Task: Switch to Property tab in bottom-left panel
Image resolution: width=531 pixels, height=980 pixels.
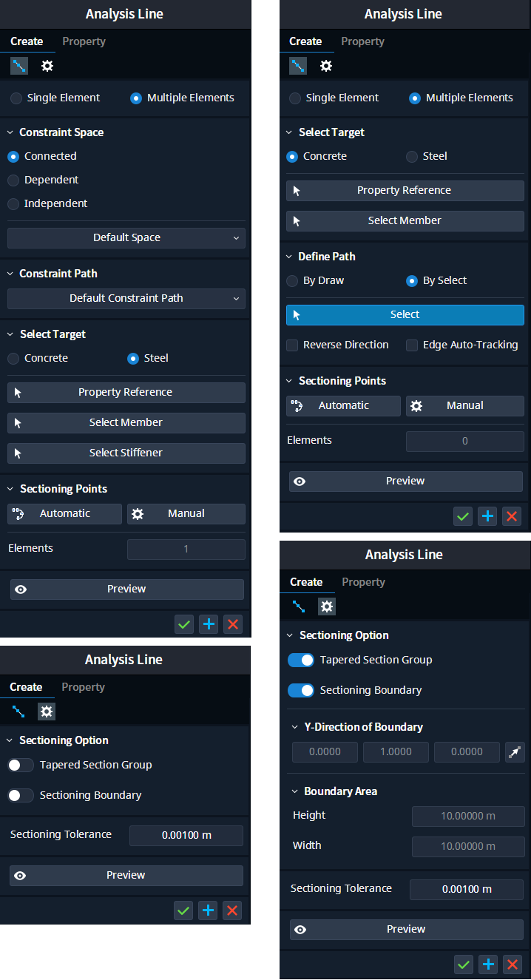Action: (x=83, y=687)
